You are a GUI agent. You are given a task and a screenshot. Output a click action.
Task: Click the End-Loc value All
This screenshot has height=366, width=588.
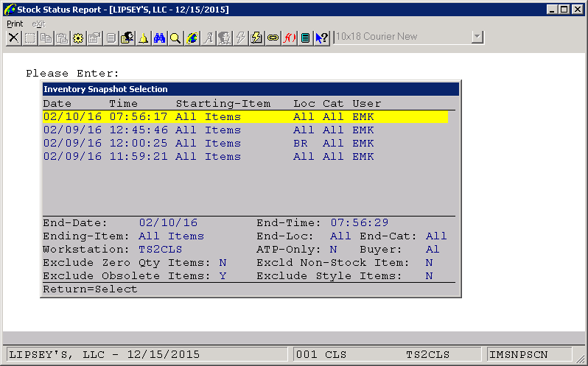point(340,236)
